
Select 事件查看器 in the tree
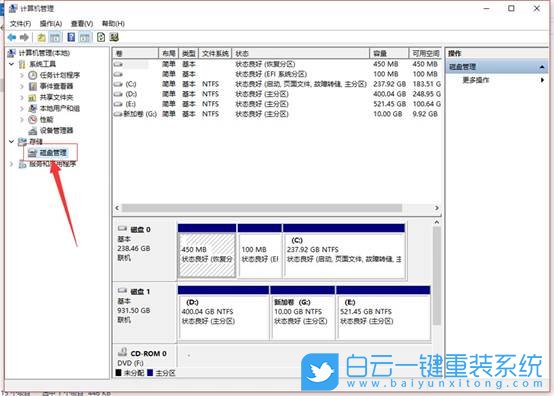pyautogui.click(x=56, y=86)
